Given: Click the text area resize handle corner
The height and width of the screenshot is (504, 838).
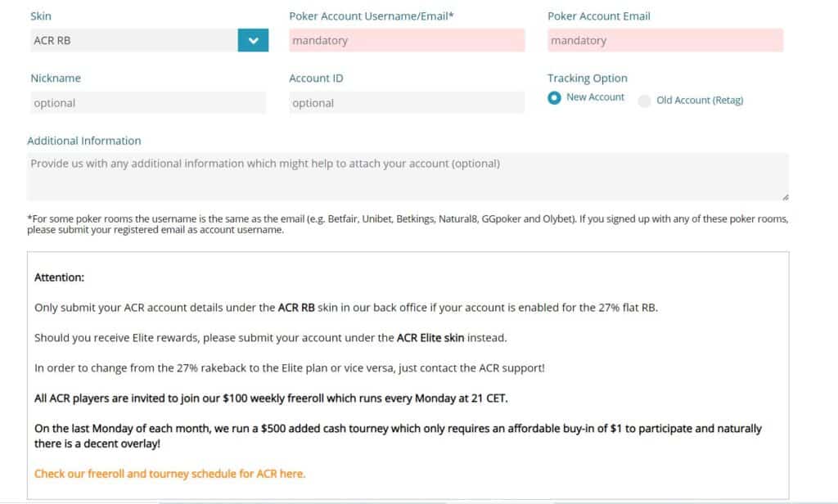Looking at the screenshot, I should [786, 197].
